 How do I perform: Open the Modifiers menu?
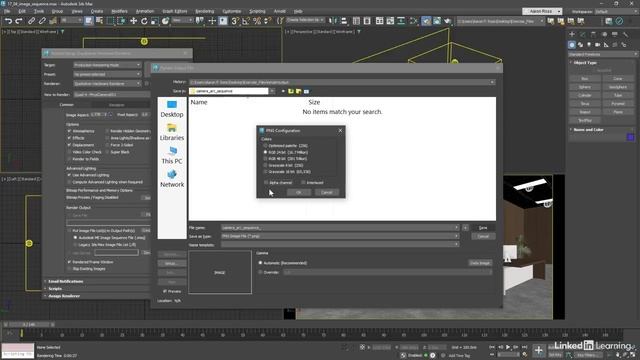tap(119, 11)
